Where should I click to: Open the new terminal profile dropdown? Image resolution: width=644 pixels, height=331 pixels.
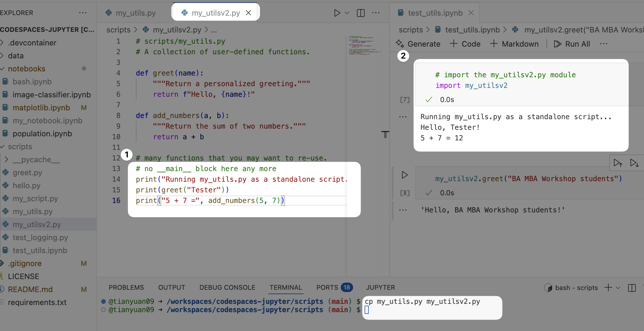point(618,288)
